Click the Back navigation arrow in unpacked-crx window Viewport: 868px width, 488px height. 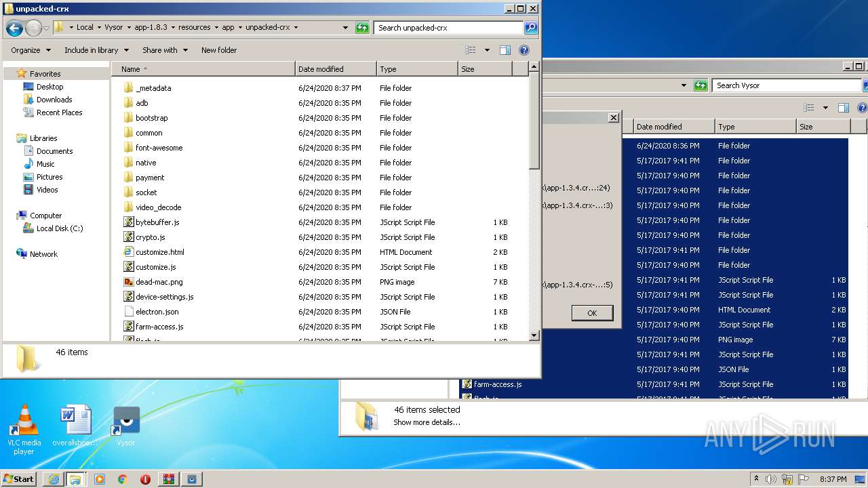coord(14,28)
